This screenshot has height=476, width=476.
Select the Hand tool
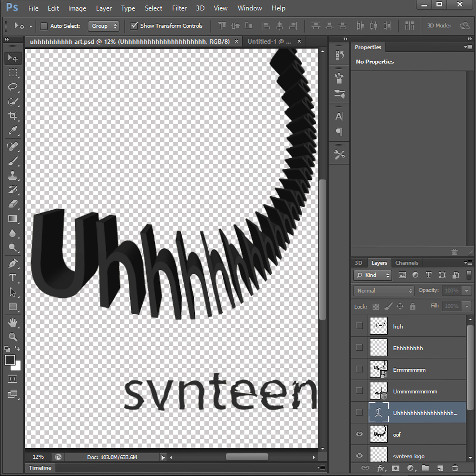(x=13, y=323)
